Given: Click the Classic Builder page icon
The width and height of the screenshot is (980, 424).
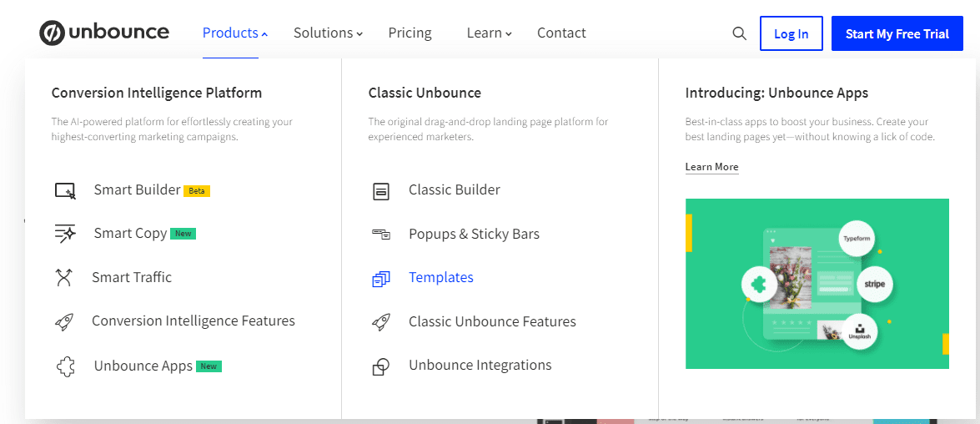Looking at the screenshot, I should [380, 191].
